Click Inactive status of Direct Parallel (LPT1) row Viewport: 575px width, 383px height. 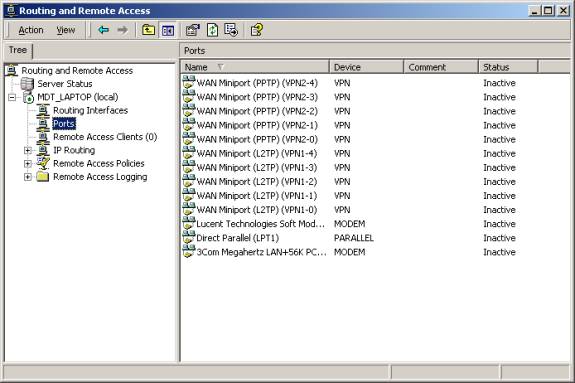(499, 238)
